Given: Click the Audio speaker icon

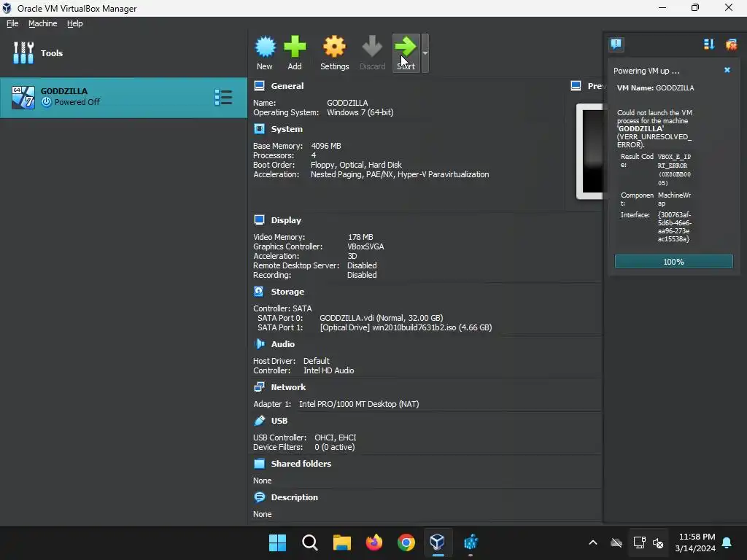Looking at the screenshot, I should pos(259,343).
